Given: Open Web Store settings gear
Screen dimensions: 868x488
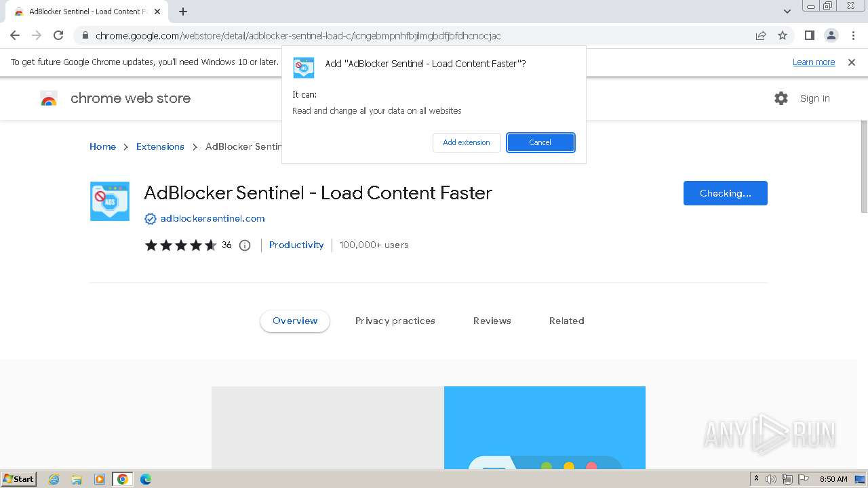Looking at the screenshot, I should (x=781, y=98).
